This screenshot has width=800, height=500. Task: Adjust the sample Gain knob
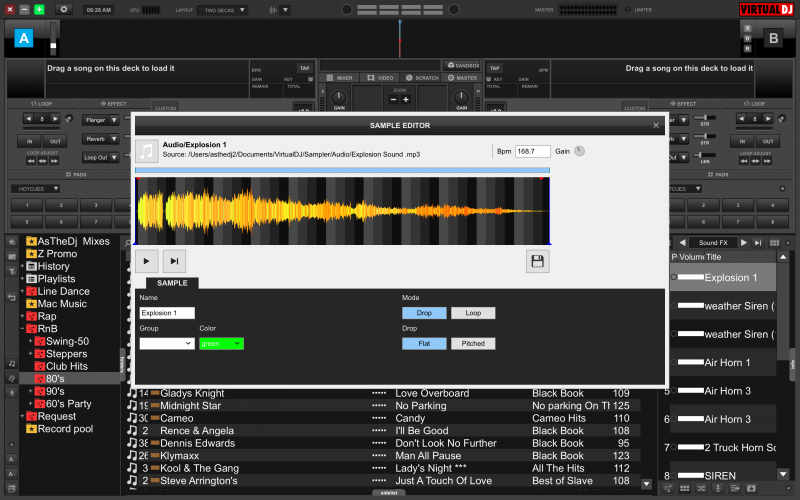tap(579, 151)
